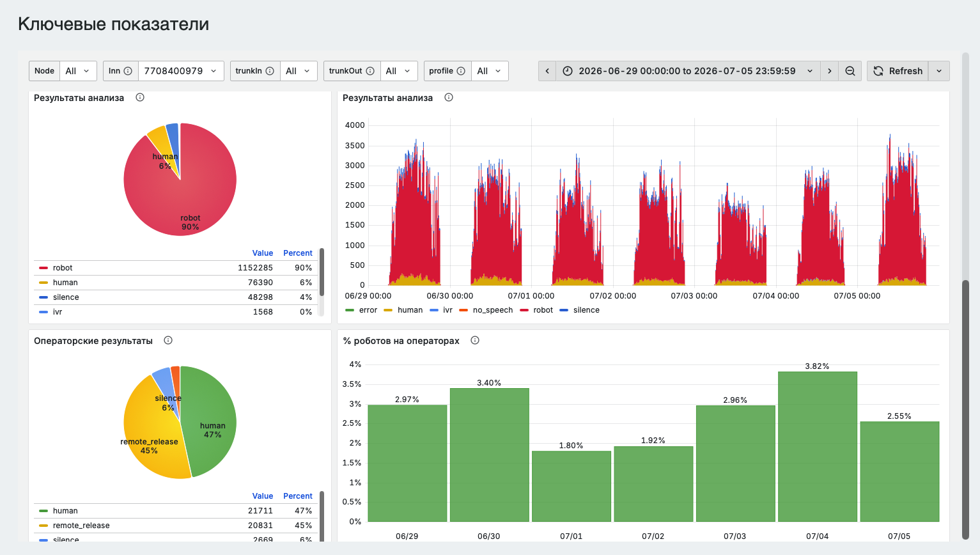The height and width of the screenshot is (555, 980).
Task: Click the Inn variable info icon
Action: pyautogui.click(x=128, y=71)
